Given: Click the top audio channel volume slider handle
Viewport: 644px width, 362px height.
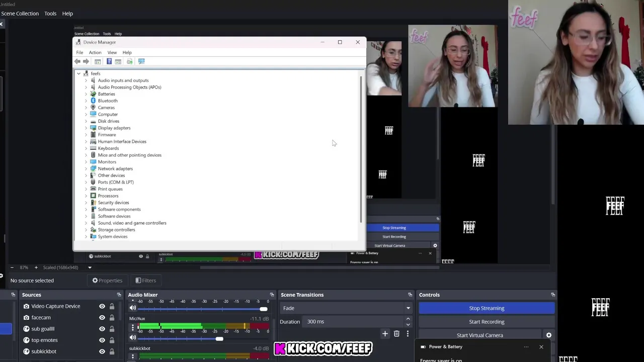Looking at the screenshot, I should click(264, 309).
